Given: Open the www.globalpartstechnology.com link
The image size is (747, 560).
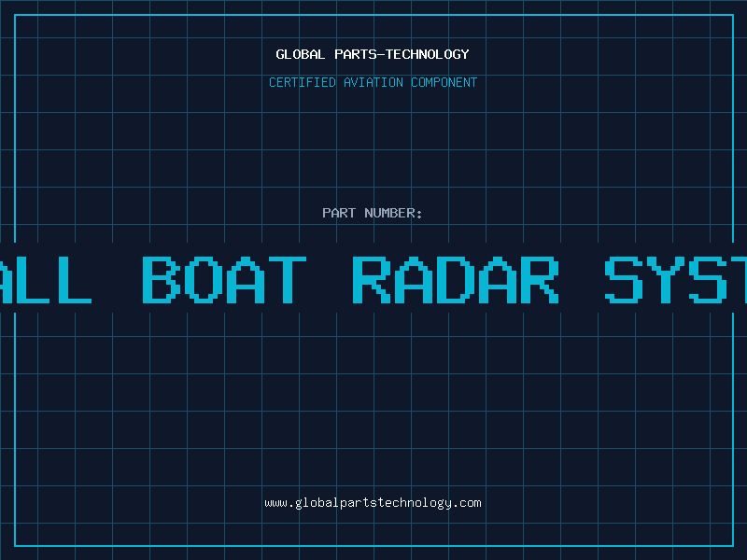Looking at the screenshot, I should point(373,503).
